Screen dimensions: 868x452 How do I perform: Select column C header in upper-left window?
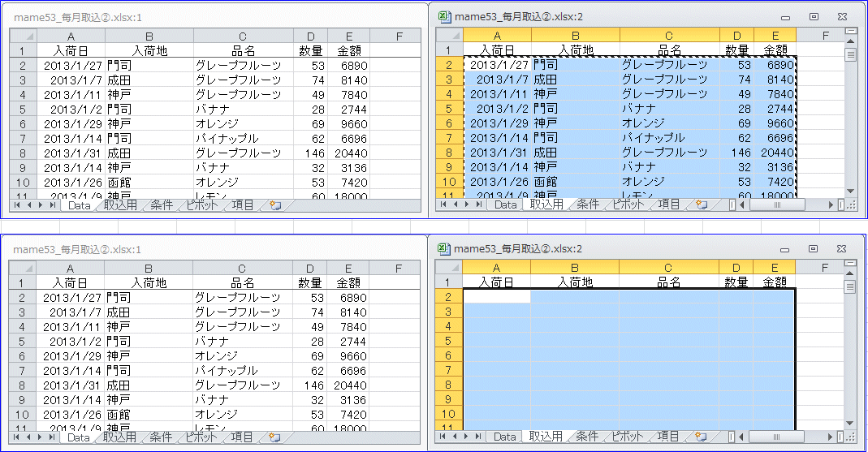(243, 37)
